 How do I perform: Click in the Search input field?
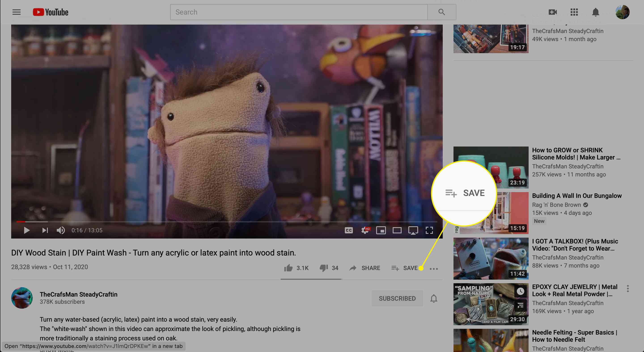(x=299, y=12)
